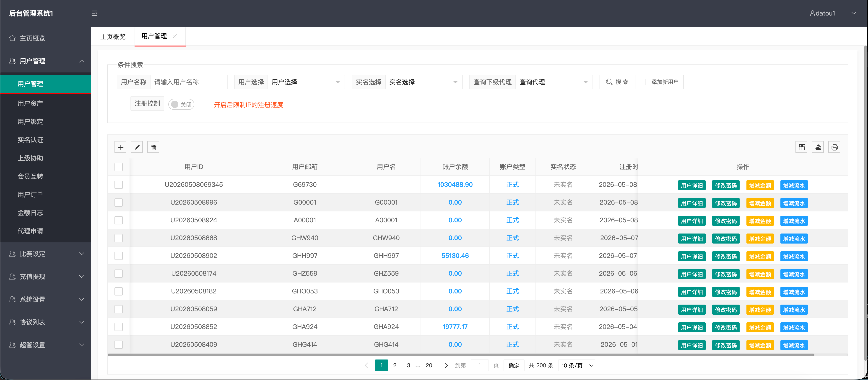Check the row for U20260508174
The width and height of the screenshot is (868, 380).
[119, 274]
